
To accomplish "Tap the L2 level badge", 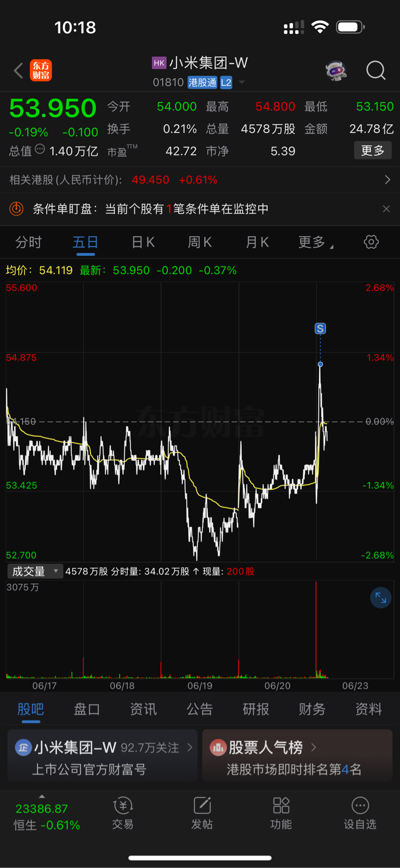I will pyautogui.click(x=226, y=82).
